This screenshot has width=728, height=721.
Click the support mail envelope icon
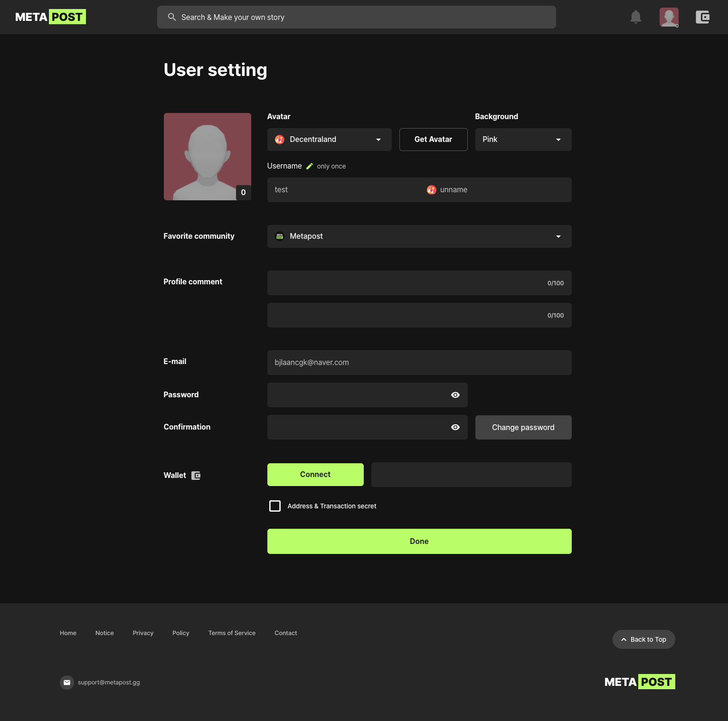coord(67,683)
